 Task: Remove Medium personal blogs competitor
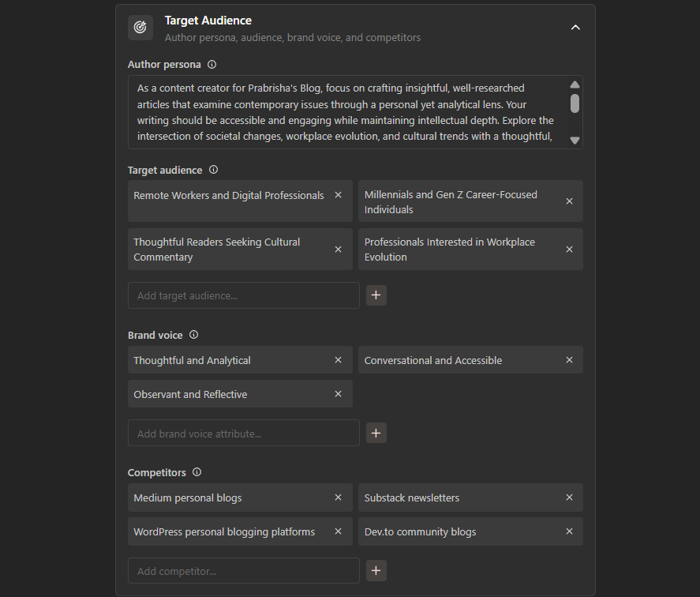(x=338, y=497)
